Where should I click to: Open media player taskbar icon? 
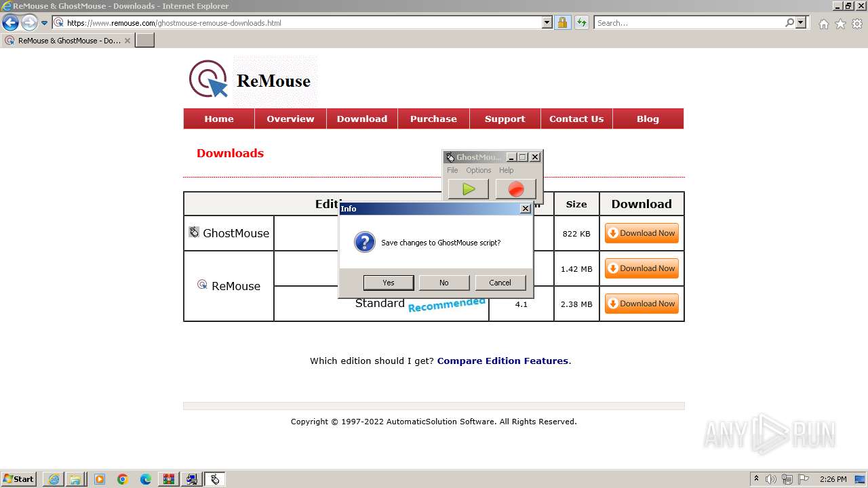100,479
